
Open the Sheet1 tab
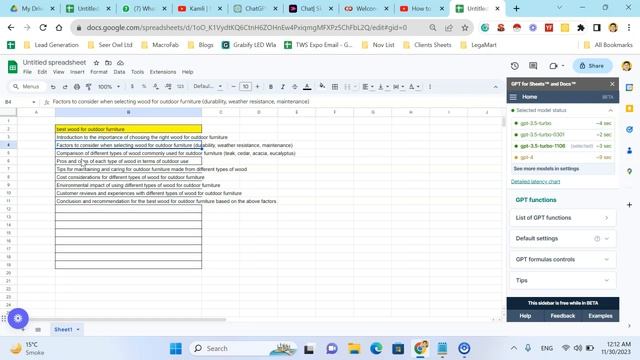click(x=67, y=329)
